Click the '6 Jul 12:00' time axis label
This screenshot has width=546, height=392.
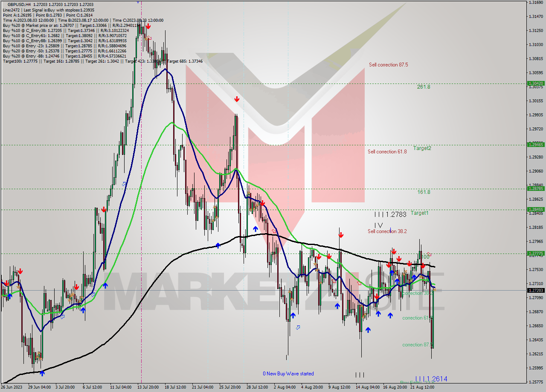pos(93,388)
